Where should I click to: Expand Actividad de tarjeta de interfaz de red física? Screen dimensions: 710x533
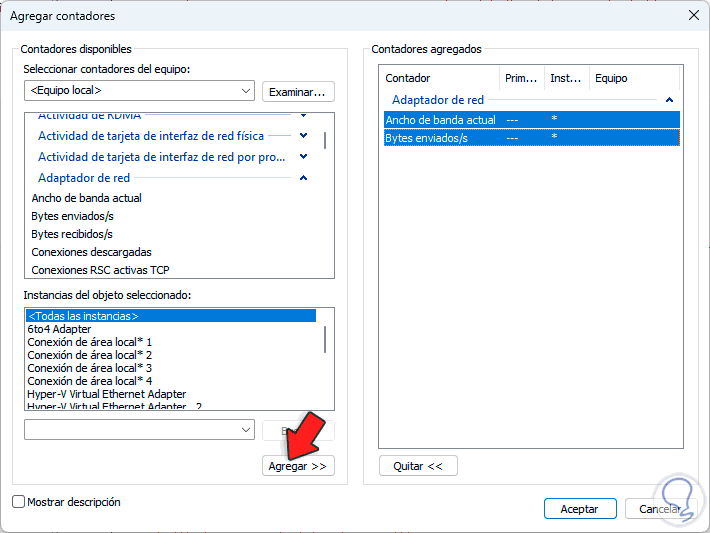303,135
